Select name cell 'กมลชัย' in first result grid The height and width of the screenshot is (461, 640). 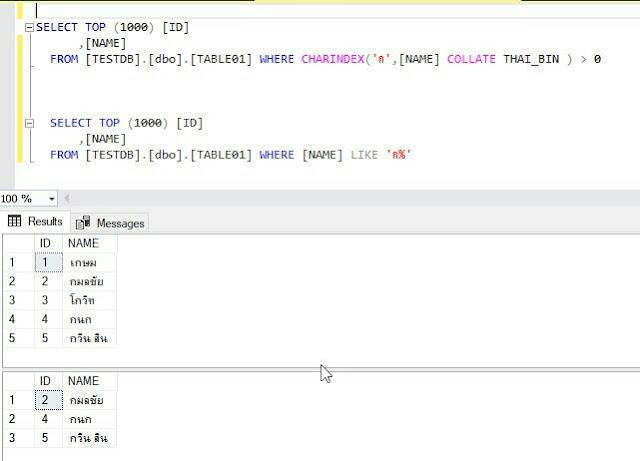[89, 281]
